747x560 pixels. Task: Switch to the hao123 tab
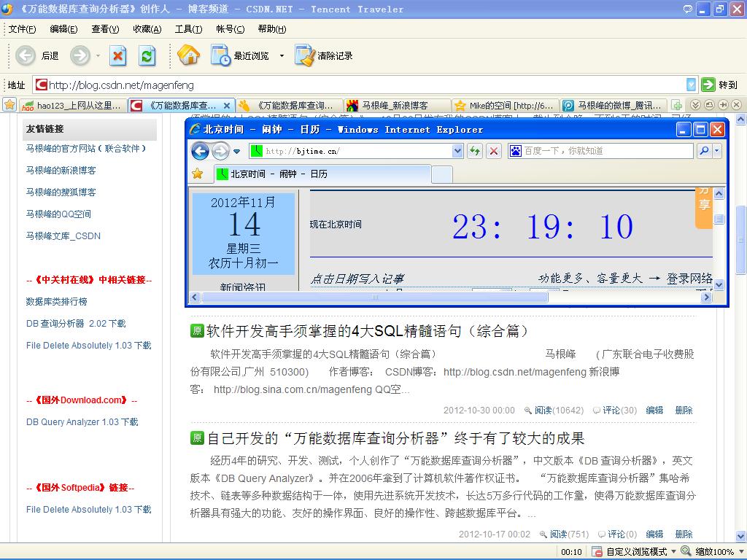[x=73, y=105]
